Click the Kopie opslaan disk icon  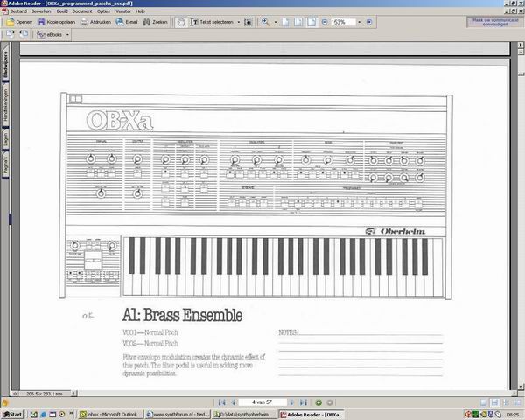click(41, 22)
